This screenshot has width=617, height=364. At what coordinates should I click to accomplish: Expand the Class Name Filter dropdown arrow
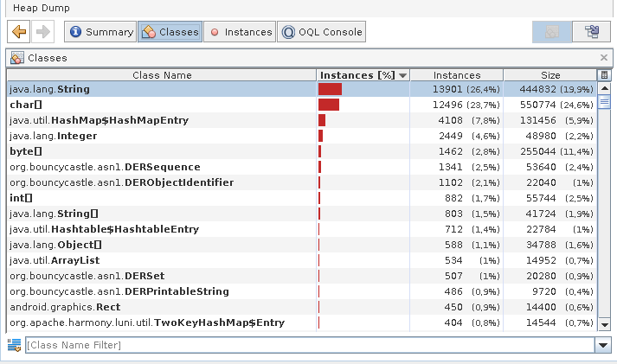click(x=603, y=345)
